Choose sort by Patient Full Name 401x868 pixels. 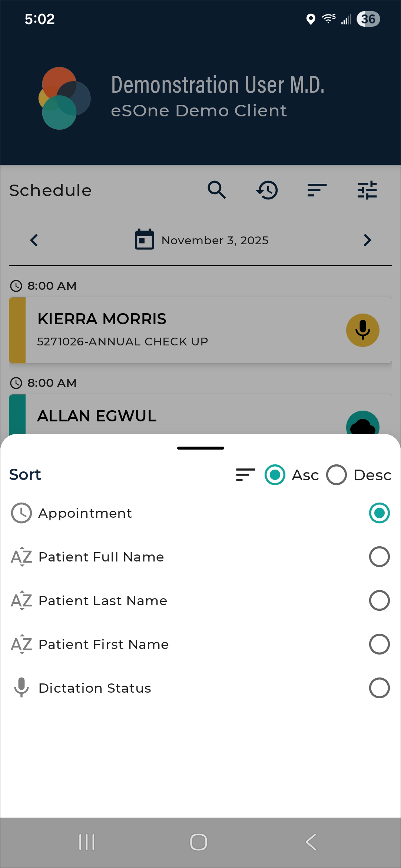(x=379, y=557)
